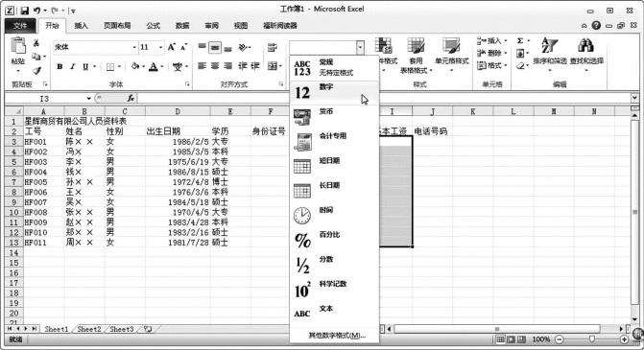
Task: Open 其他数字格式 option
Action: point(337,336)
